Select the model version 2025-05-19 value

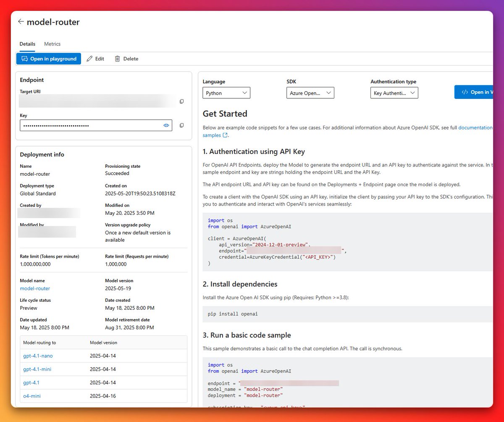pyautogui.click(x=118, y=288)
